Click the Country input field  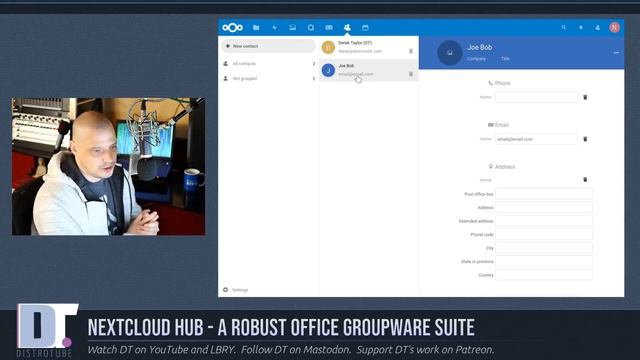pos(544,275)
